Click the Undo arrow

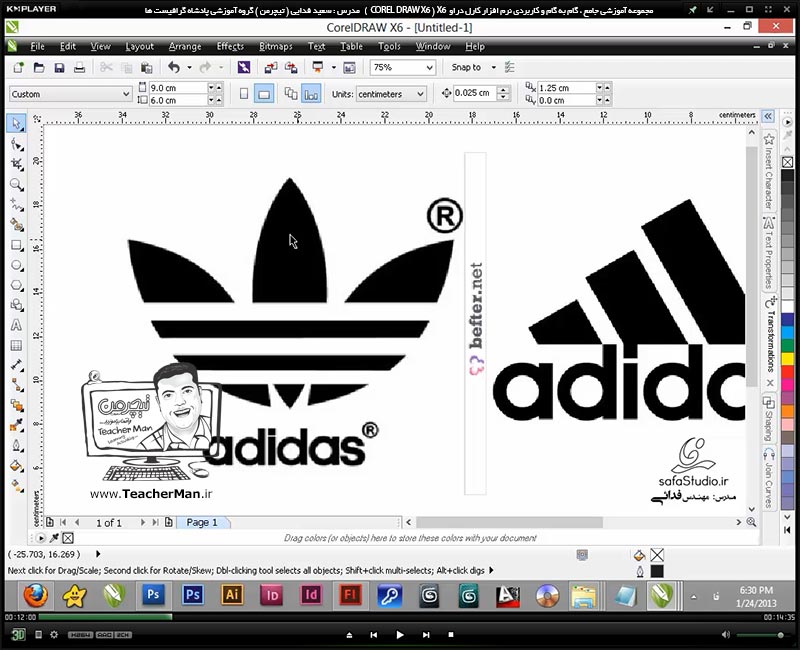click(174, 67)
